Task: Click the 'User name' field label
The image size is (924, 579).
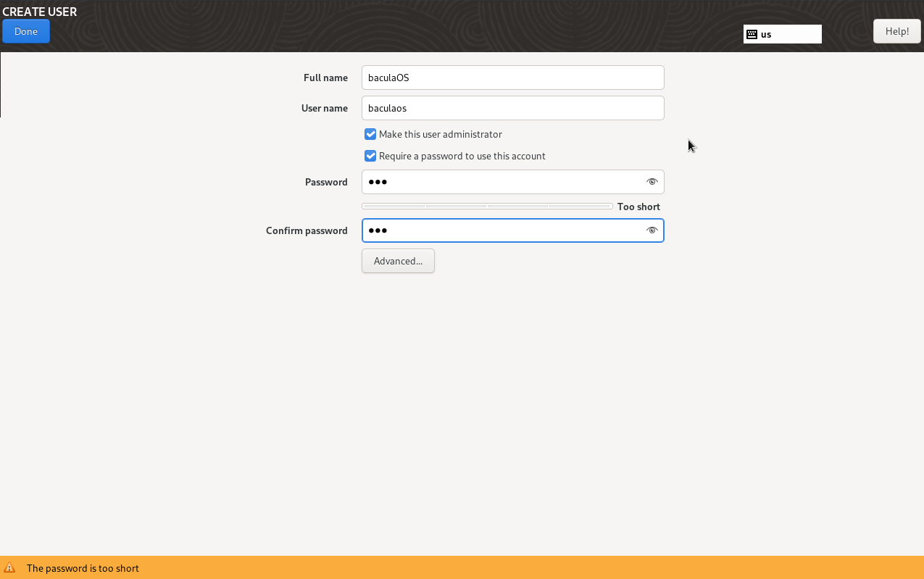Action: [324, 108]
